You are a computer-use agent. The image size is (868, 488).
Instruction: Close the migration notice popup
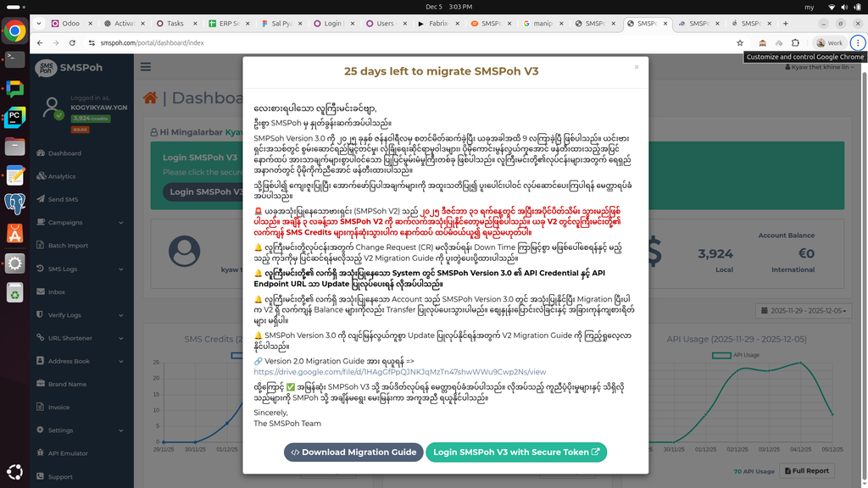pyautogui.click(x=637, y=67)
